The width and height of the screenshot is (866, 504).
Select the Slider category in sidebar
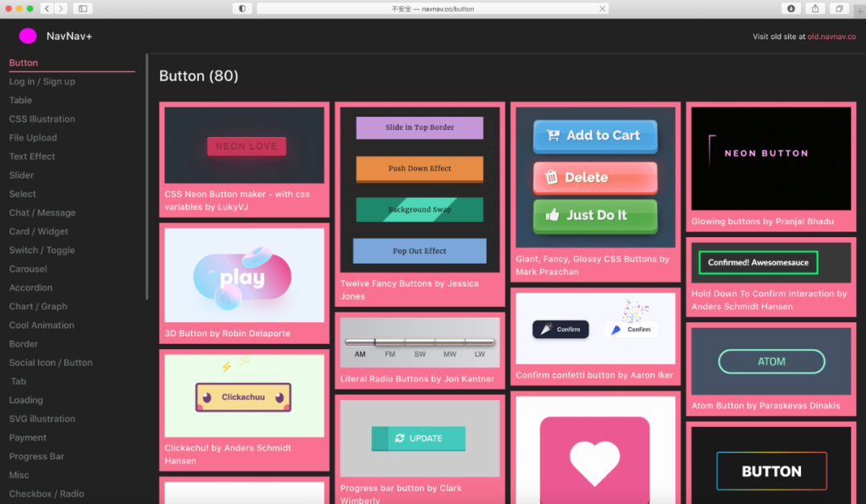pos(22,175)
